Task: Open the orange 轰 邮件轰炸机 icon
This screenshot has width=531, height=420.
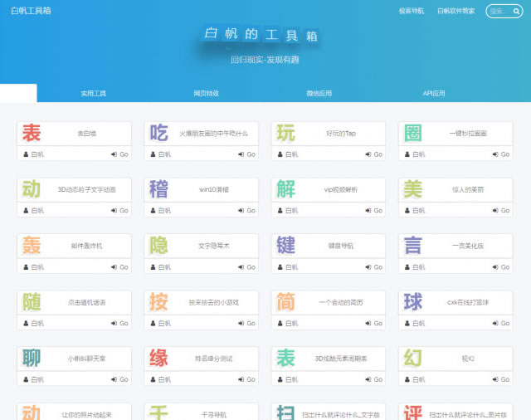Action: pos(32,246)
